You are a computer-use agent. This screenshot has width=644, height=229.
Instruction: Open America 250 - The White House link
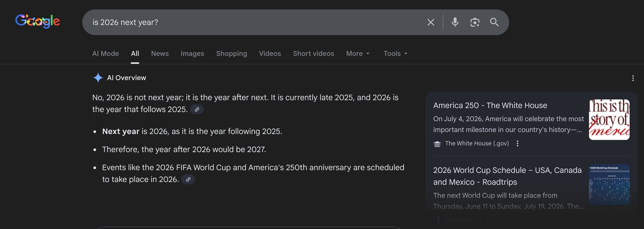490,105
